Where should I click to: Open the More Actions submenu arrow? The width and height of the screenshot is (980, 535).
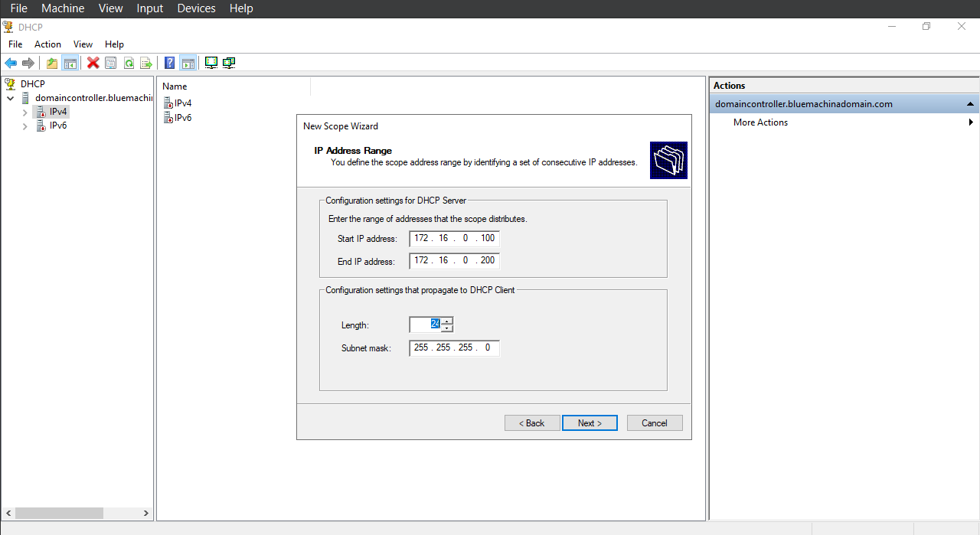pos(971,122)
